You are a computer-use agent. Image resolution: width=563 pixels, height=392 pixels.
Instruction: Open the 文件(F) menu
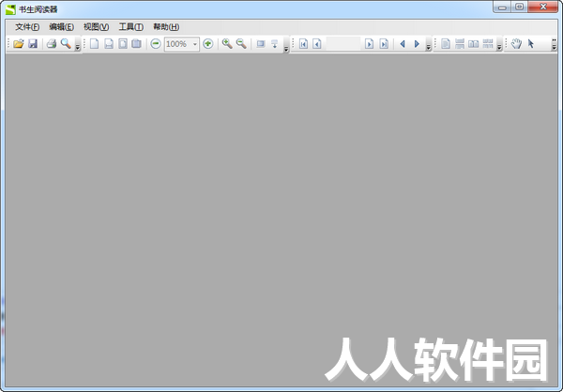pyautogui.click(x=27, y=27)
